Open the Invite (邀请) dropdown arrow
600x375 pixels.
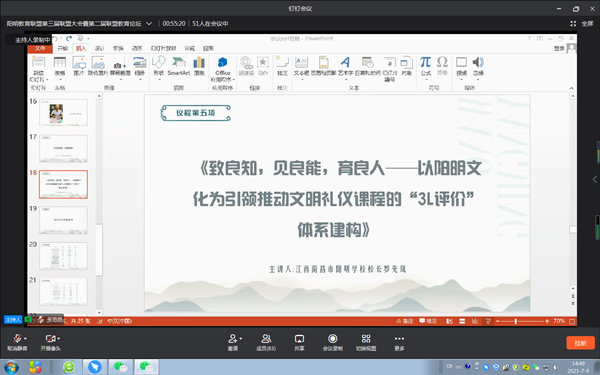click(x=241, y=339)
